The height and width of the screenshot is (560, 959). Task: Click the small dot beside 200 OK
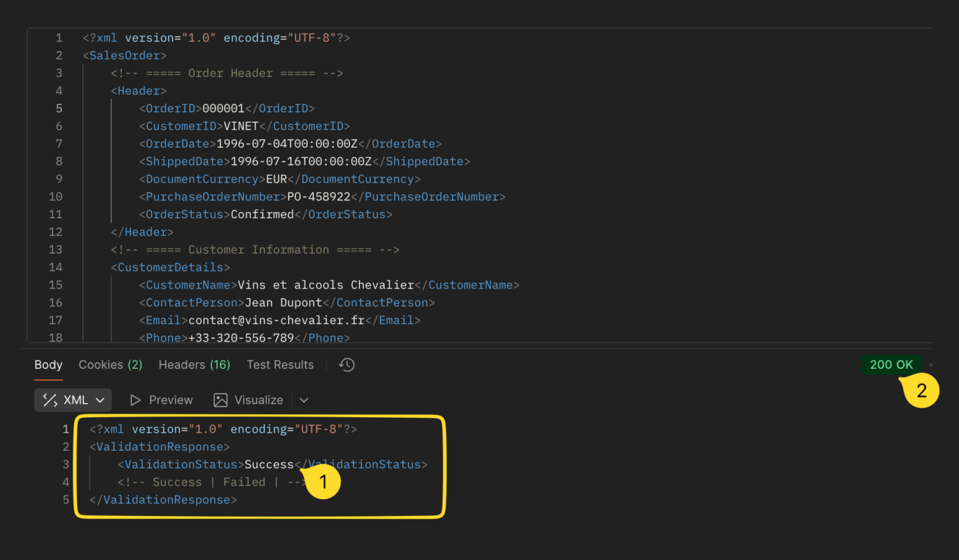coord(931,365)
